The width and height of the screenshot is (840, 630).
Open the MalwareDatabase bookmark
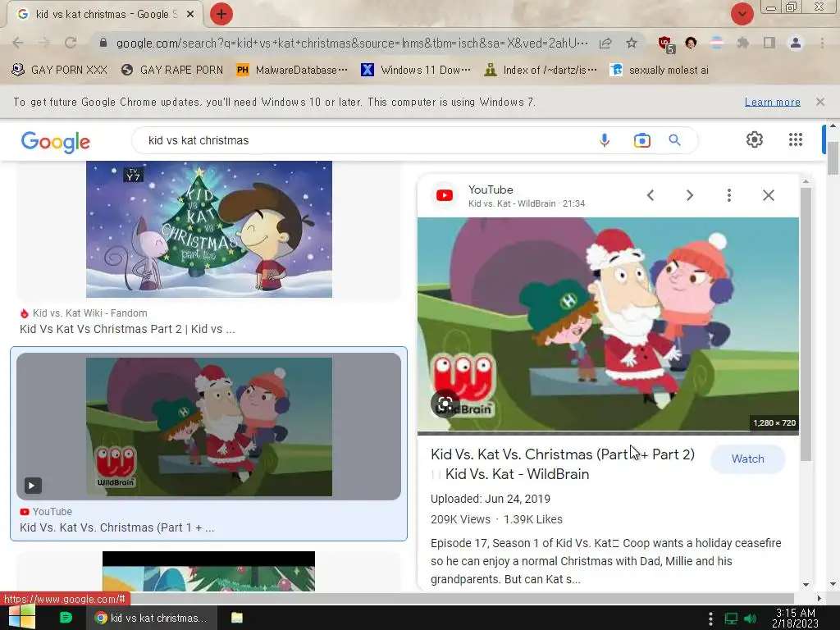[x=292, y=71]
